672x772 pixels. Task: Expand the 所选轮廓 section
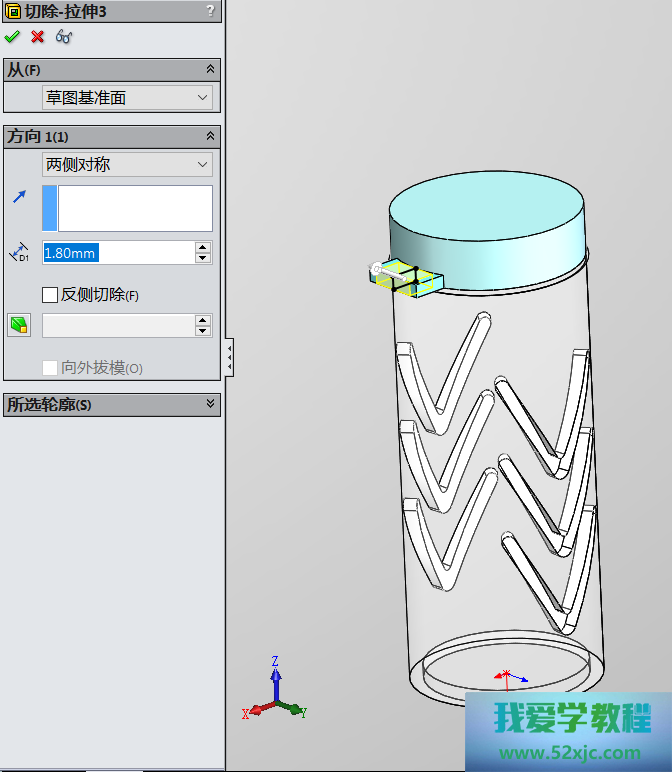pos(210,404)
